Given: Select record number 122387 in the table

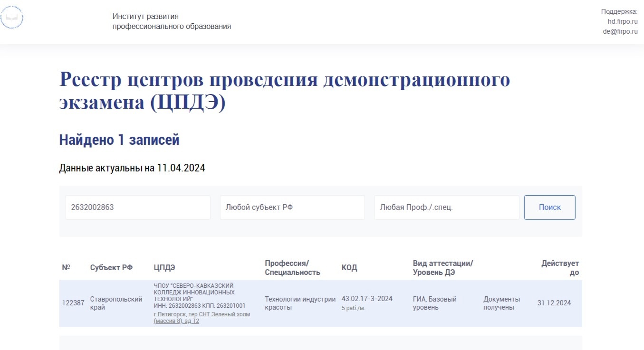Looking at the screenshot, I should tap(73, 303).
